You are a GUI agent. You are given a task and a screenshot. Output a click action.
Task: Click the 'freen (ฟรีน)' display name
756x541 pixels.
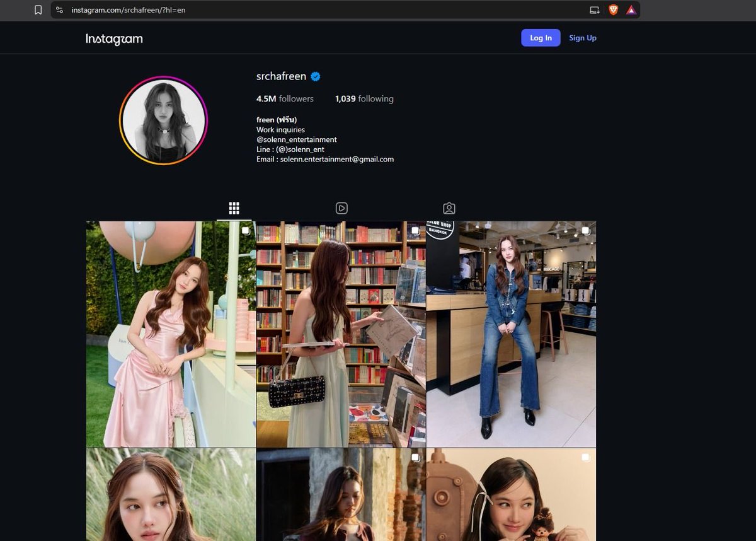(277, 120)
